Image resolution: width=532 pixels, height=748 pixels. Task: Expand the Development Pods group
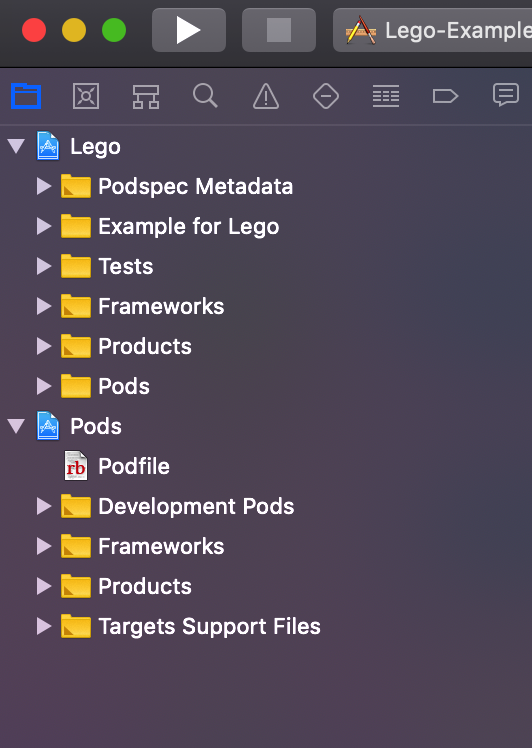[44, 506]
